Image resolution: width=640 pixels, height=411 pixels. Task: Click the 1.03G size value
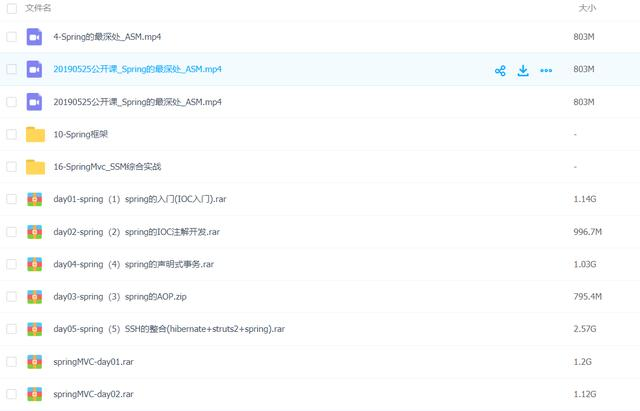pyautogui.click(x=584, y=264)
